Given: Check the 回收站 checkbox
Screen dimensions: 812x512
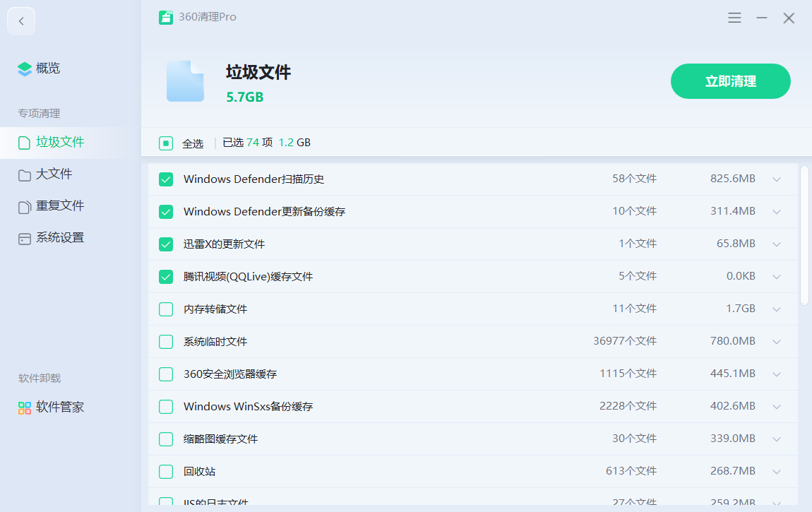Looking at the screenshot, I should (x=166, y=472).
